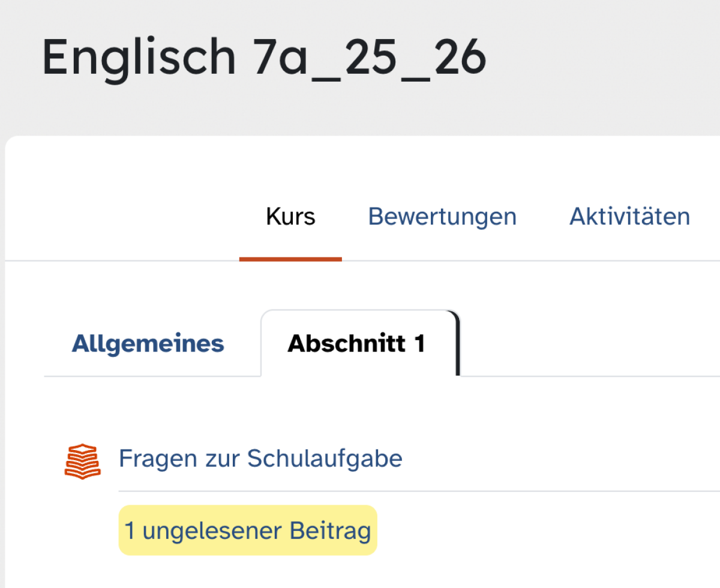The height and width of the screenshot is (588, 720).
Task: Click the course title text at top
Action: (x=264, y=57)
